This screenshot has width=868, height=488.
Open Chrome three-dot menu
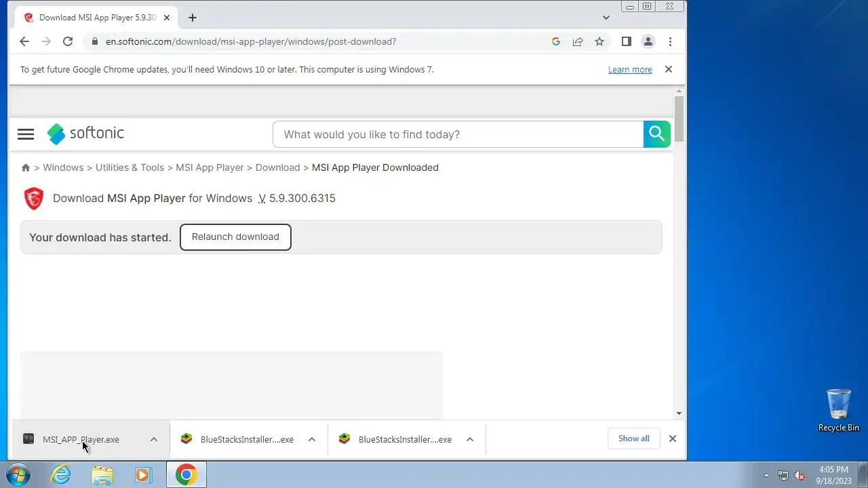coord(670,41)
